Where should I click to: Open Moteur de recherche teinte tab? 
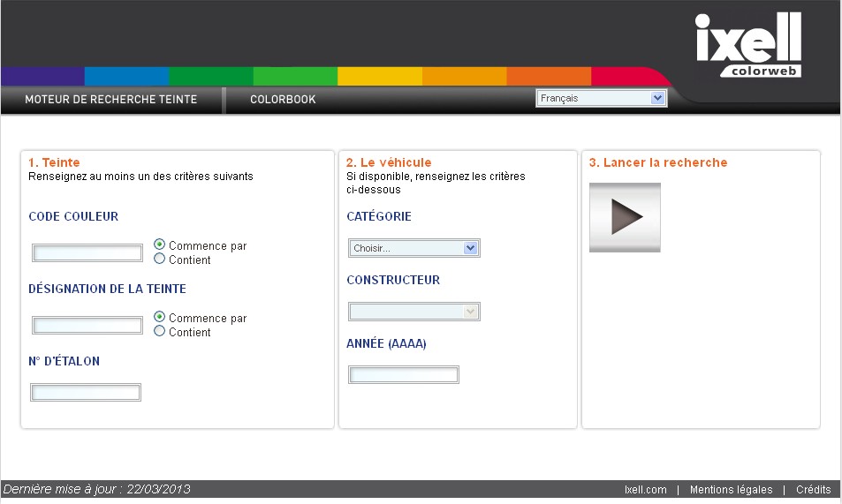pos(111,100)
